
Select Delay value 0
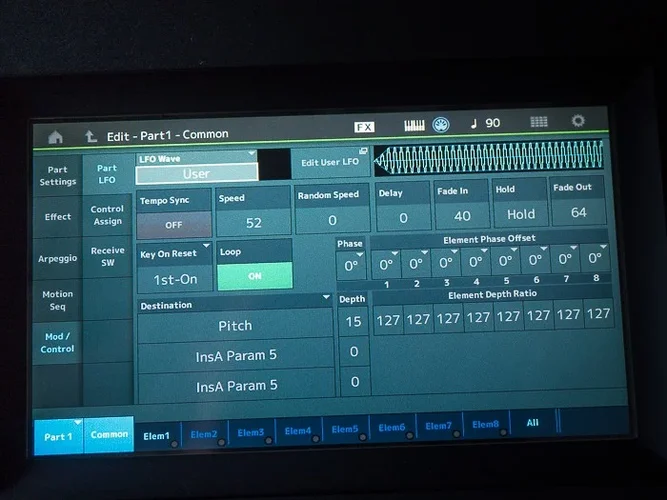pyautogui.click(x=403, y=218)
